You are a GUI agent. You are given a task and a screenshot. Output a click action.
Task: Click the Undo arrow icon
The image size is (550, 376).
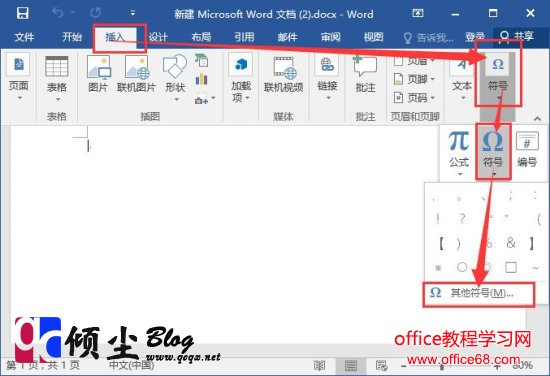click(58, 13)
